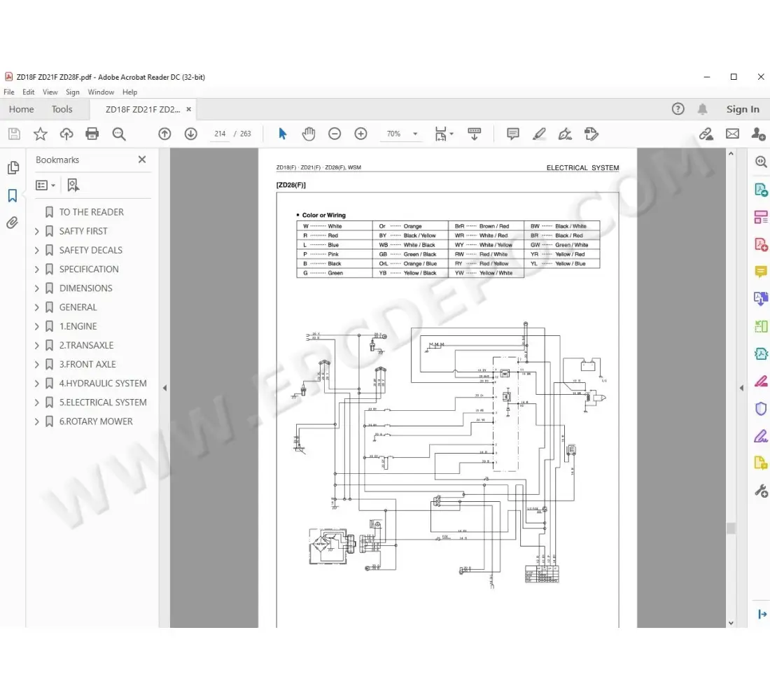Zoom in with the plus button
770x700 pixels.
pos(360,133)
